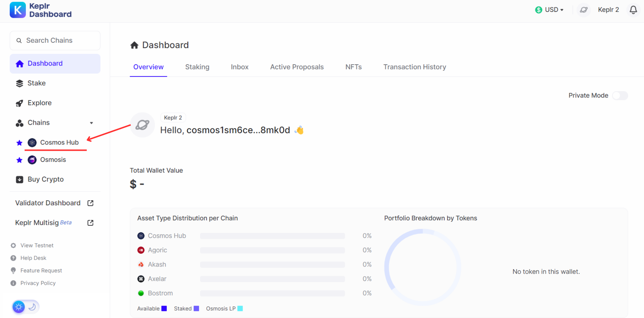
Task: Click the search magnifier icon
Action: coord(19,40)
